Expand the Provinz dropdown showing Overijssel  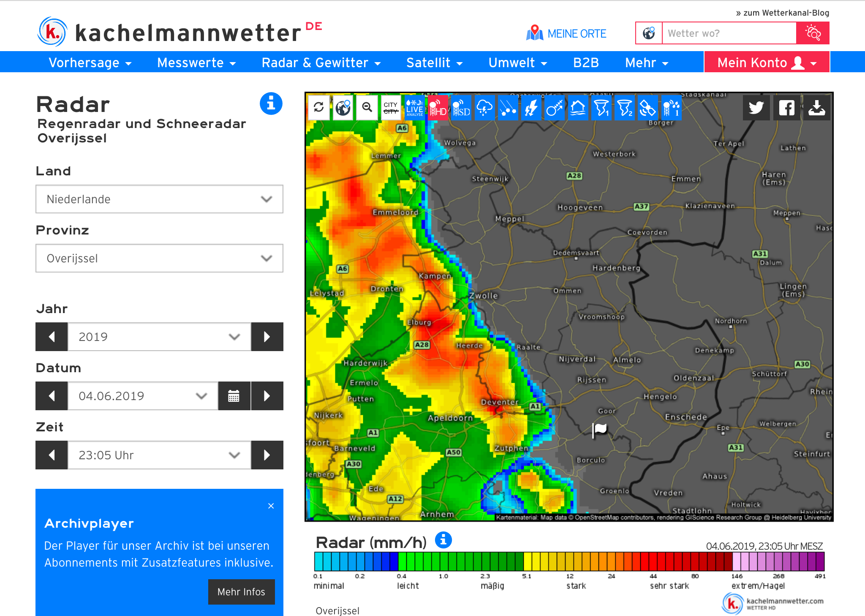click(x=159, y=258)
